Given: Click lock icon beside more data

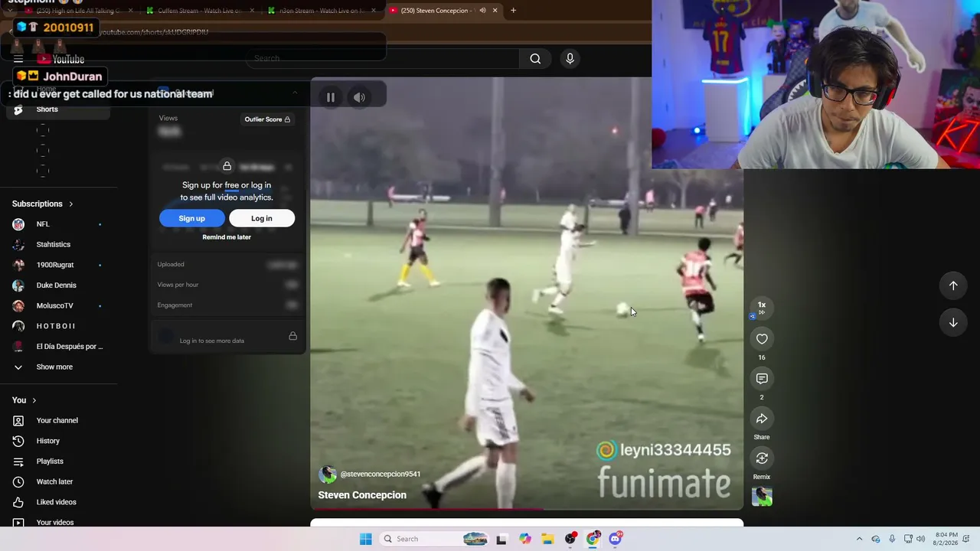Looking at the screenshot, I should click(x=292, y=336).
